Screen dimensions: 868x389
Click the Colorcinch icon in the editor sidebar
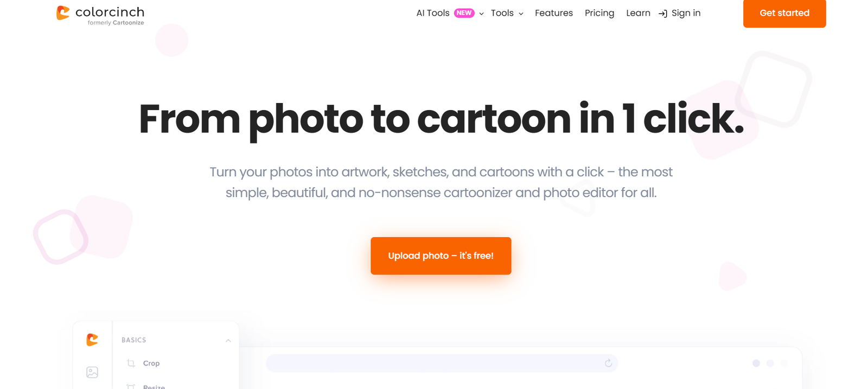click(x=92, y=340)
